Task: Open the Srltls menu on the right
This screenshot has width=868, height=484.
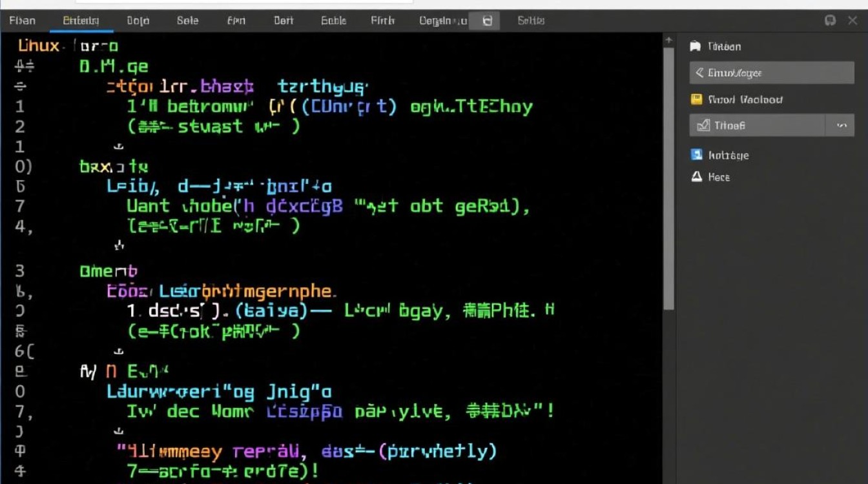Action: click(x=530, y=20)
